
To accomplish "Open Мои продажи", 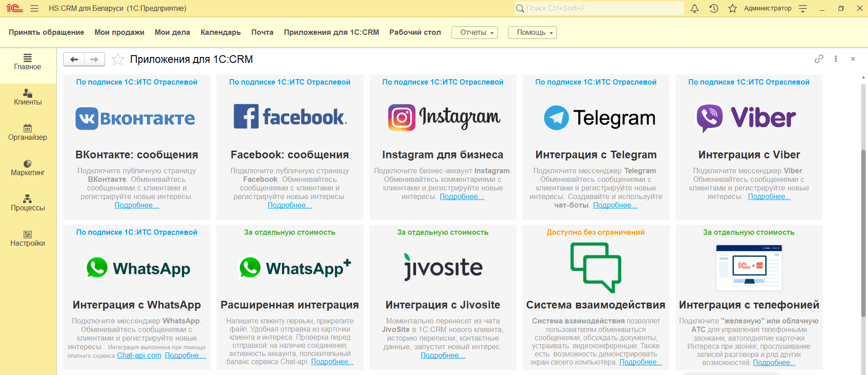I will coord(120,33).
